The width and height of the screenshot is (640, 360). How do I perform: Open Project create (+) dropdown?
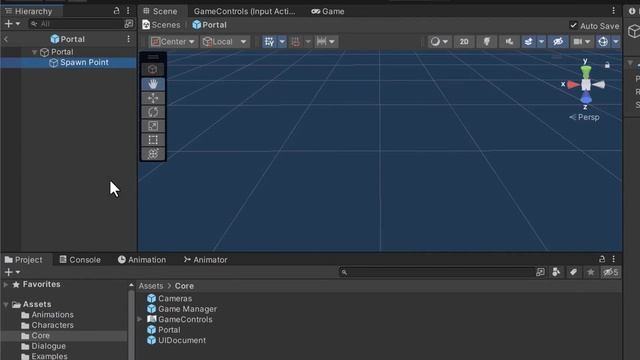pos(12,272)
